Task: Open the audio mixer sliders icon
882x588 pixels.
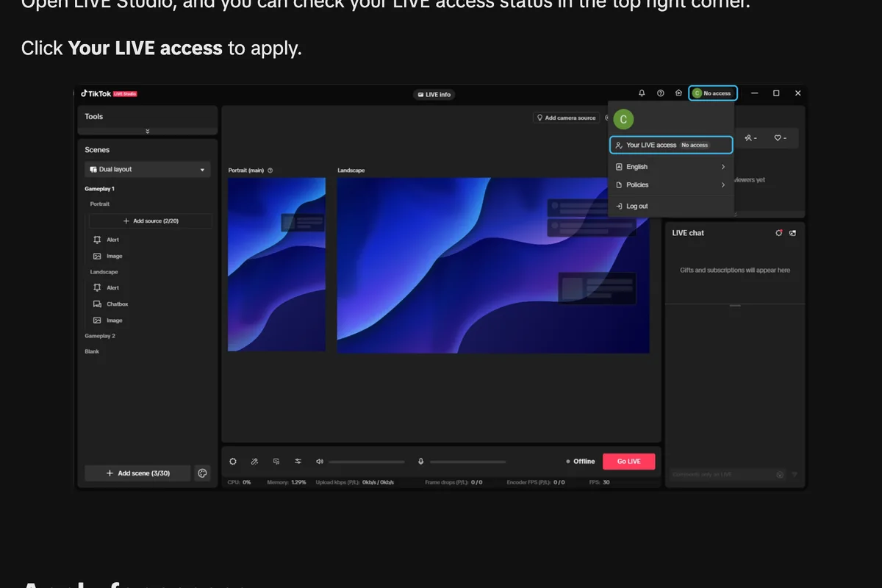Action: (x=298, y=462)
